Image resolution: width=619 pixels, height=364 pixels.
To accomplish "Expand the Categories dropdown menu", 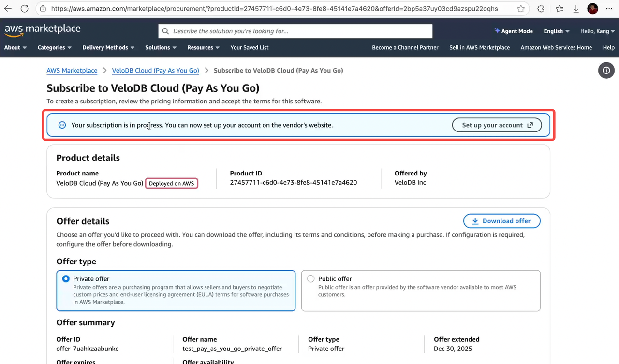I will coord(55,47).
